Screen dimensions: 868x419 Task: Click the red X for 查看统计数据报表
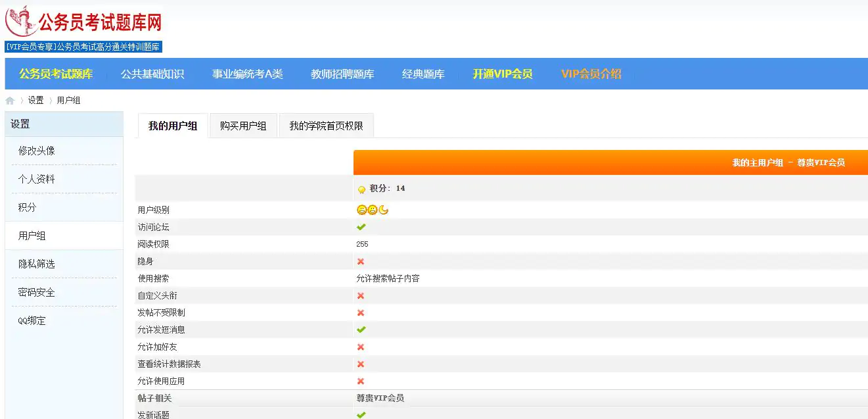361,364
